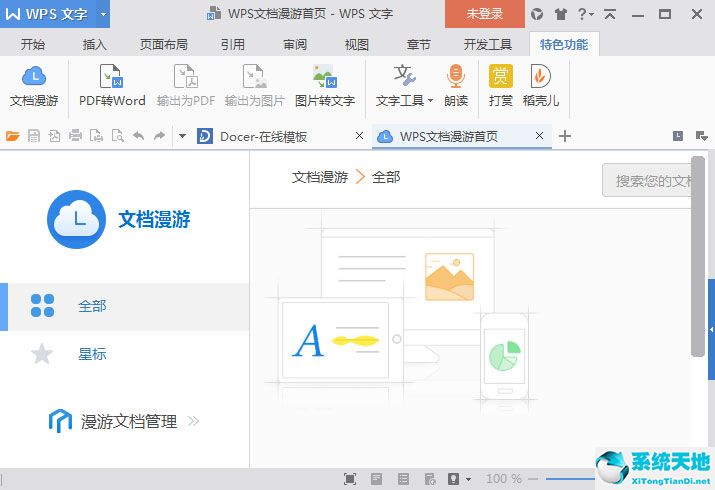The image size is (715, 490).
Task: Select 输出为图片 in the ribbon
Action: pos(255,87)
